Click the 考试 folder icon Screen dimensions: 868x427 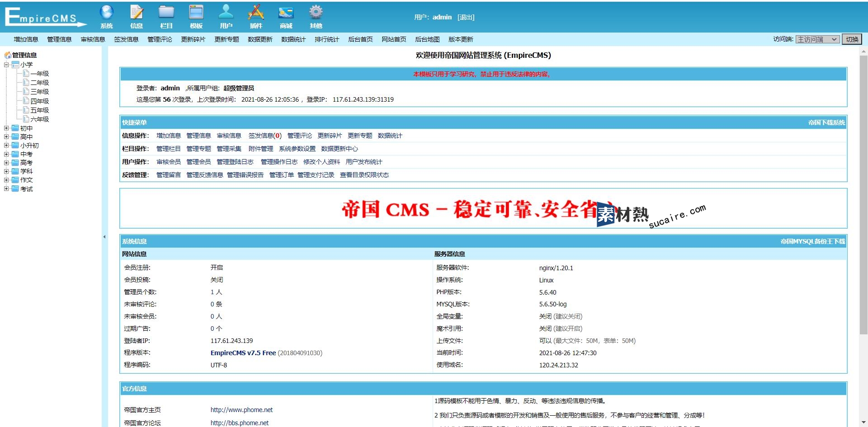[15, 188]
